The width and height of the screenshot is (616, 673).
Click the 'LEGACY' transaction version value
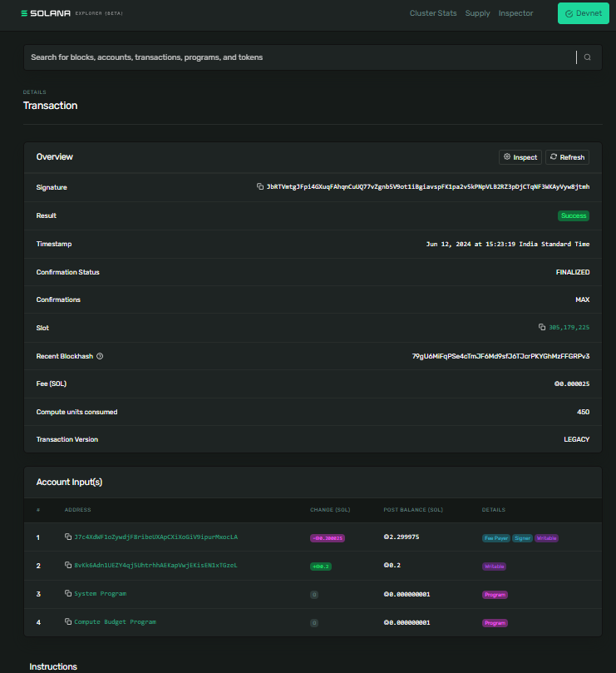(x=577, y=439)
